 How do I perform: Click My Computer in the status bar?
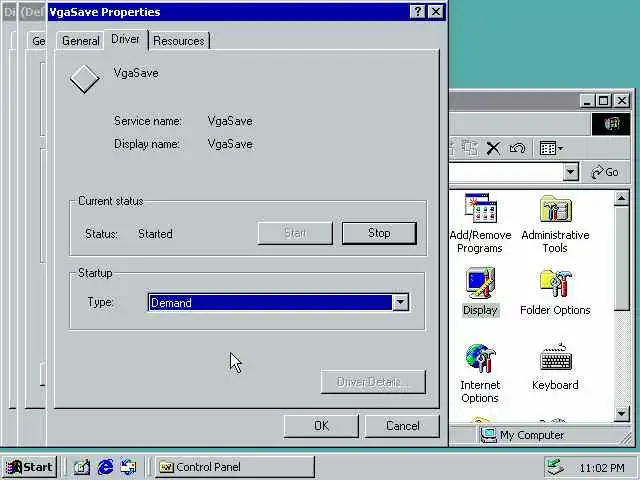522,435
